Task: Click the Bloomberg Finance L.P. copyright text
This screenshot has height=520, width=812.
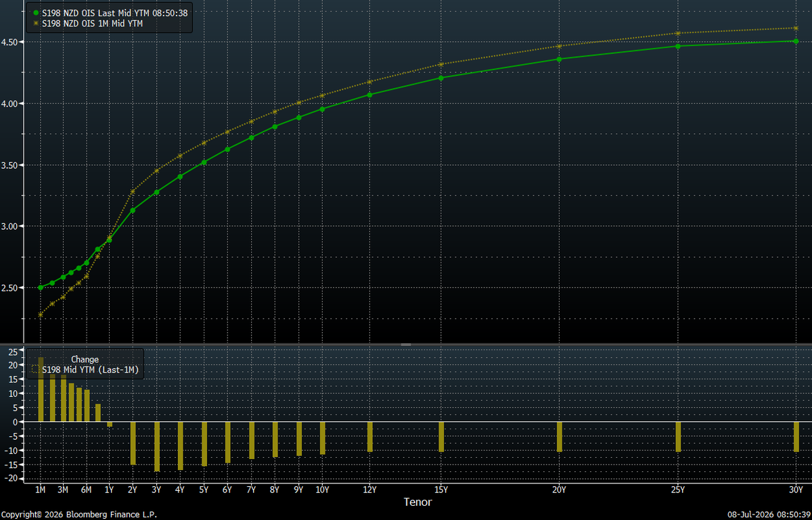Action: tap(78, 515)
